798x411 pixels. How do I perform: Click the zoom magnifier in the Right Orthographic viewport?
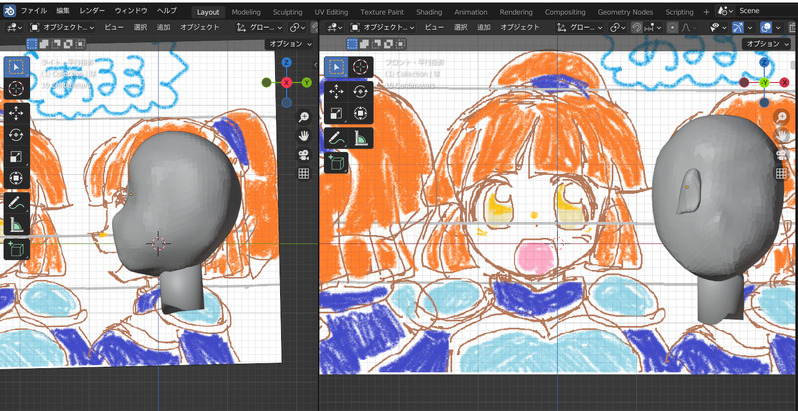[x=304, y=118]
